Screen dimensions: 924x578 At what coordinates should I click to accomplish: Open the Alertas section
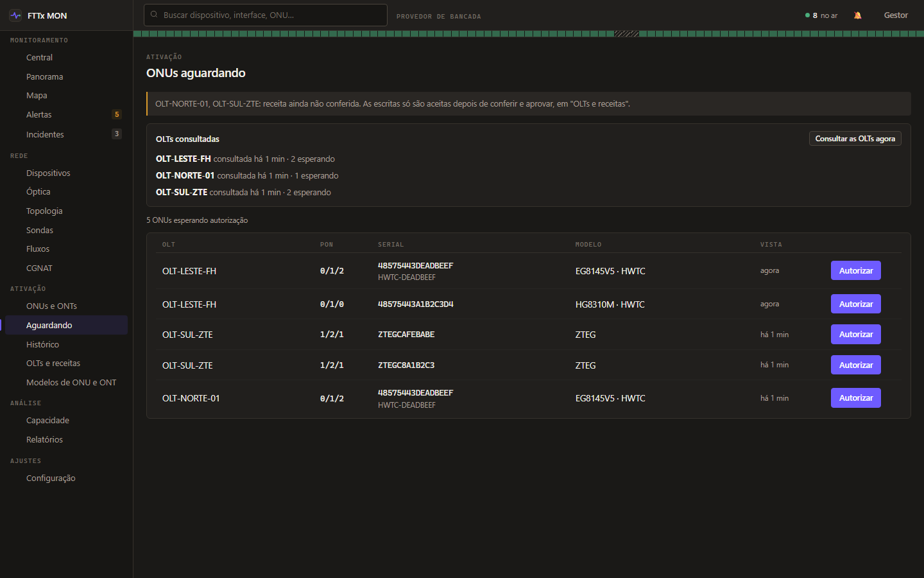click(66, 115)
